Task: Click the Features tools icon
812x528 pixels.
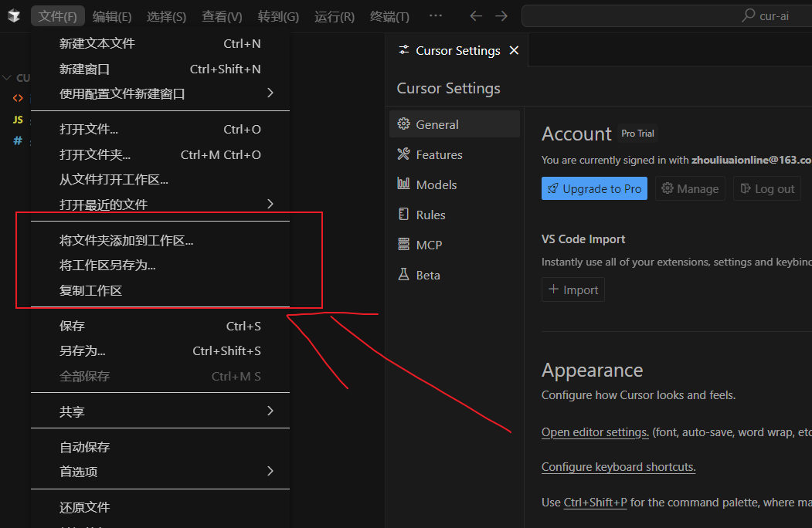Action: [403, 154]
